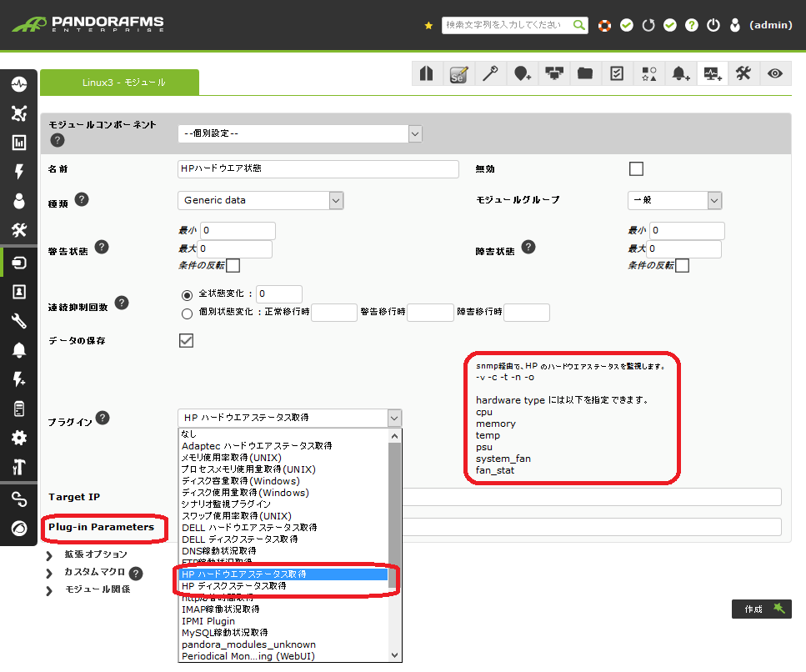Screen dimensions: 806x672
Task: Click the Pandora FMS logo
Action: [x=88, y=24]
